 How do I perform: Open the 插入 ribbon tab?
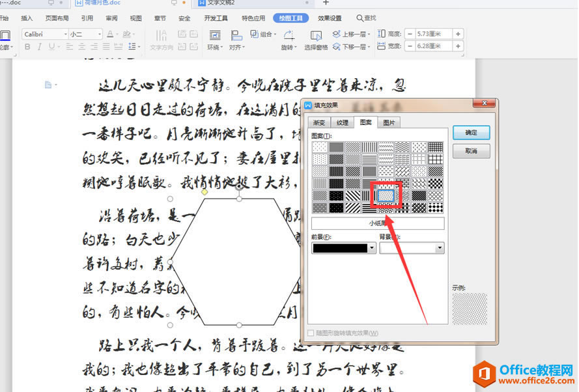pyautogui.click(x=27, y=18)
